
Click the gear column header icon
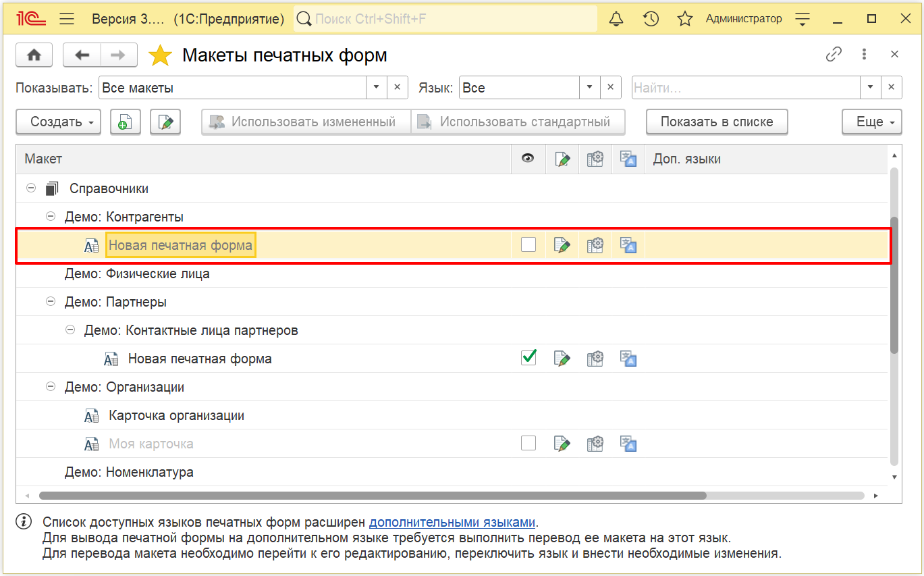click(x=595, y=159)
